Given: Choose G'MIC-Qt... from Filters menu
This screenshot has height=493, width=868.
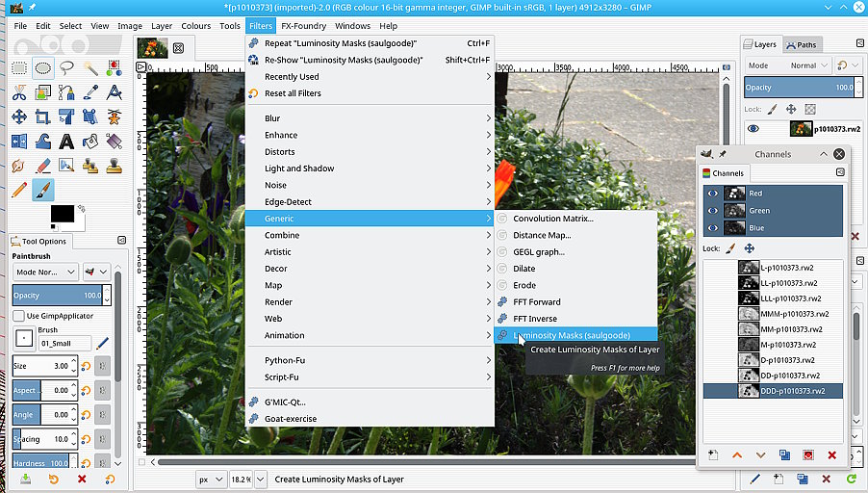Looking at the screenshot, I should coord(370,402).
